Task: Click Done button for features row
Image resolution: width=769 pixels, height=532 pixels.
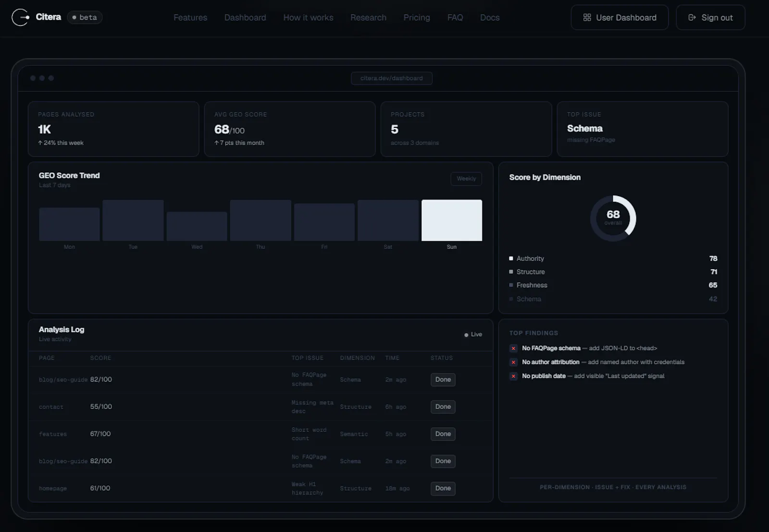Action: pyautogui.click(x=443, y=434)
